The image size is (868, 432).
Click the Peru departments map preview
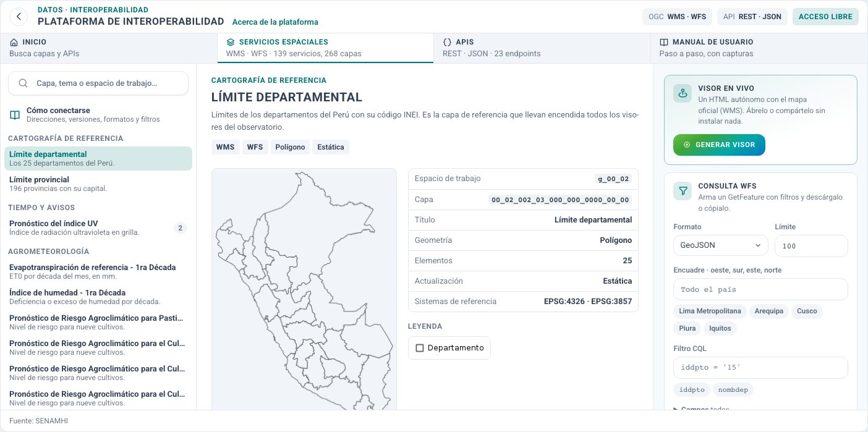304,289
